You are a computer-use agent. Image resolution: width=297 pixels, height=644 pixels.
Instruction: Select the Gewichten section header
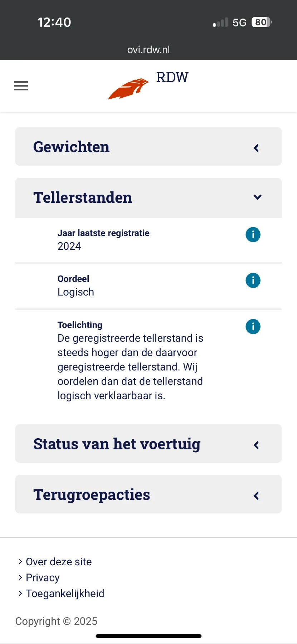pyautogui.click(x=71, y=147)
